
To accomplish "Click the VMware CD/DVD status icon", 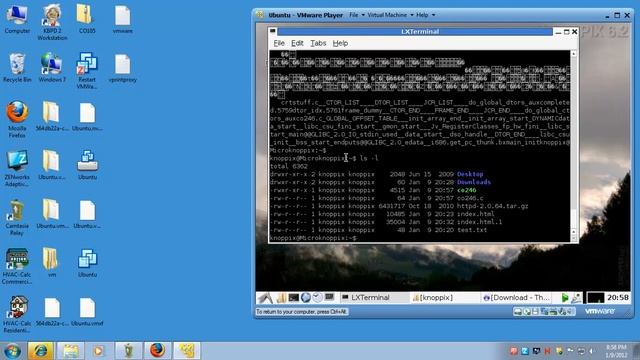I will click(x=527, y=312).
